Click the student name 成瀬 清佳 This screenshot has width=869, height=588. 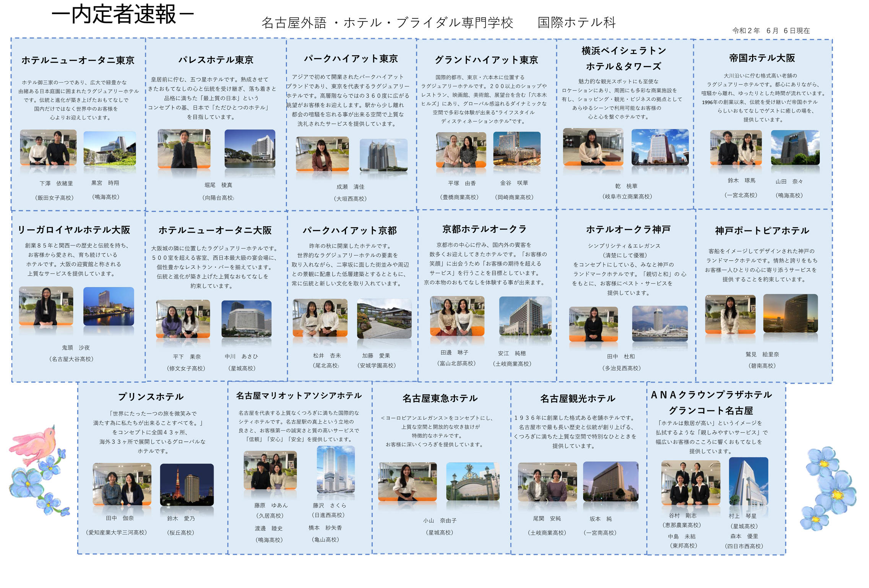pos(350,187)
